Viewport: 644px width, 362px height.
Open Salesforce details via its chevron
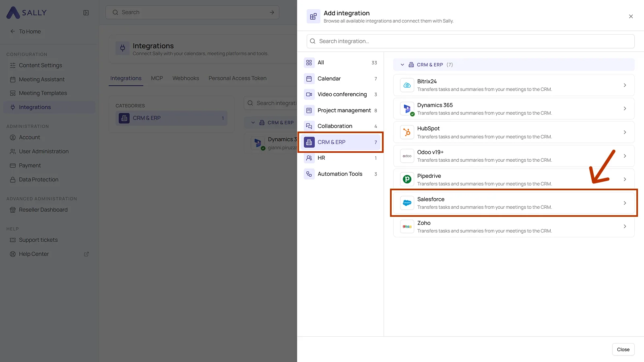(x=625, y=203)
